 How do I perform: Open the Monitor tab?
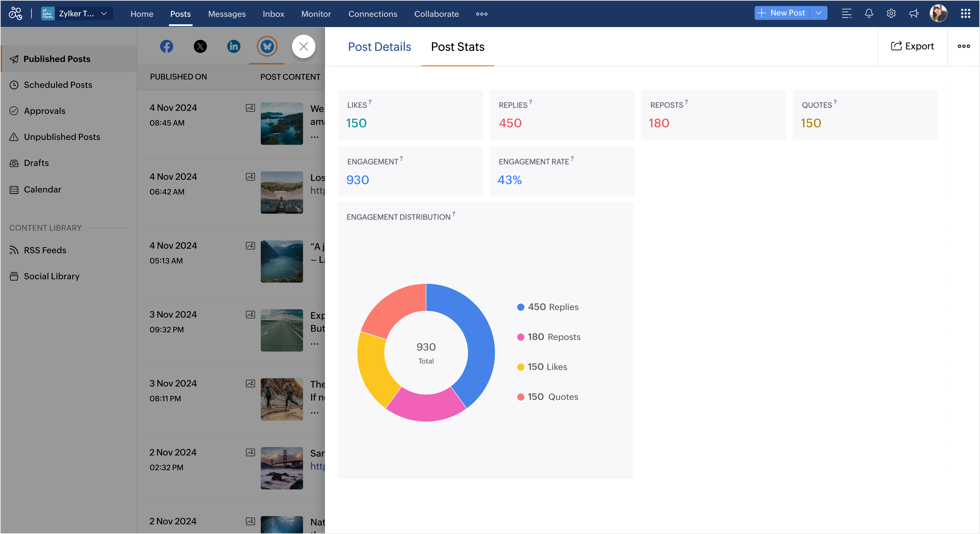pos(316,14)
